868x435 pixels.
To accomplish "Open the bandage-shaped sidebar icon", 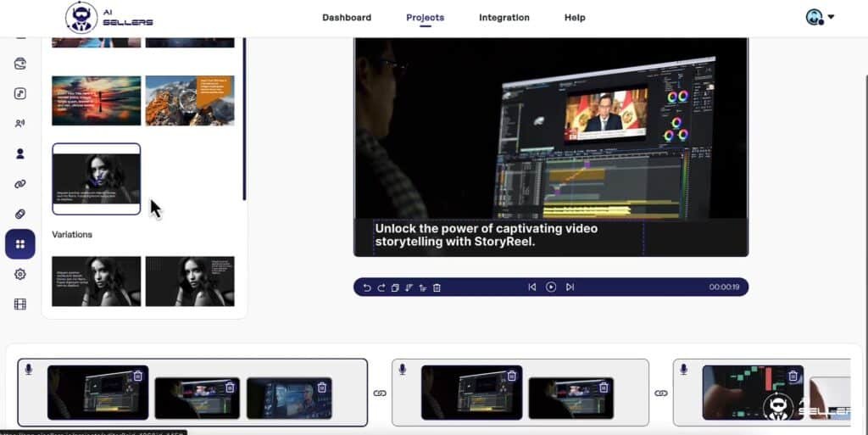I will pos(20,215).
